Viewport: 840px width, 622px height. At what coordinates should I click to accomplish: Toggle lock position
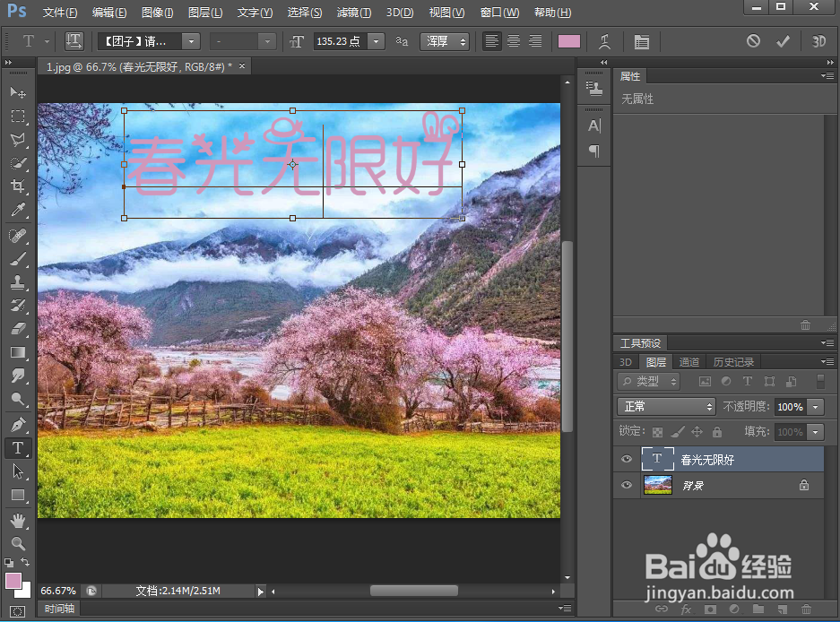click(x=697, y=432)
